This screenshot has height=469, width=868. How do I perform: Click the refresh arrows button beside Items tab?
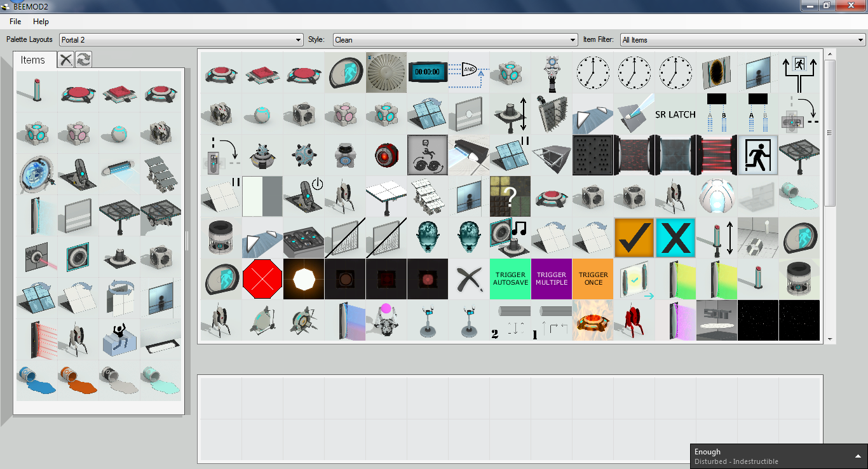[84, 60]
